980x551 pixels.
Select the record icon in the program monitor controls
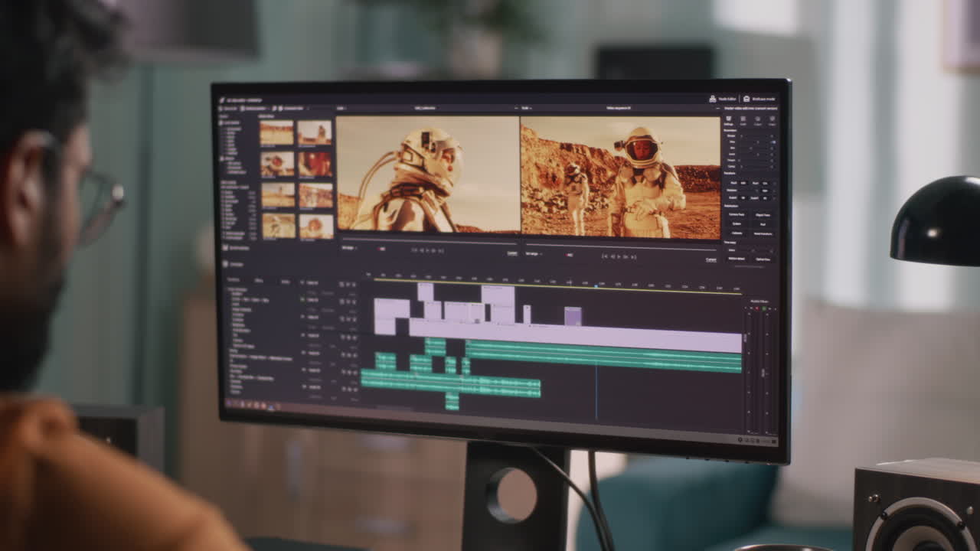[568, 256]
